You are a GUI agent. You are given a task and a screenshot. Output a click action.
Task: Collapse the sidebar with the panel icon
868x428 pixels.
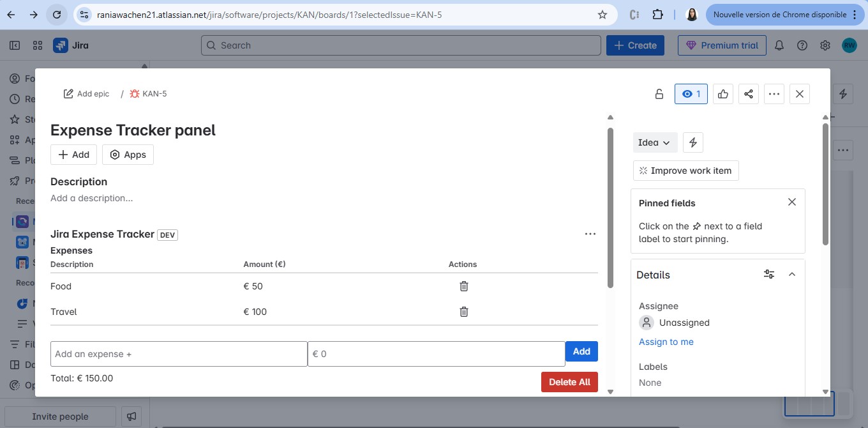click(15, 45)
